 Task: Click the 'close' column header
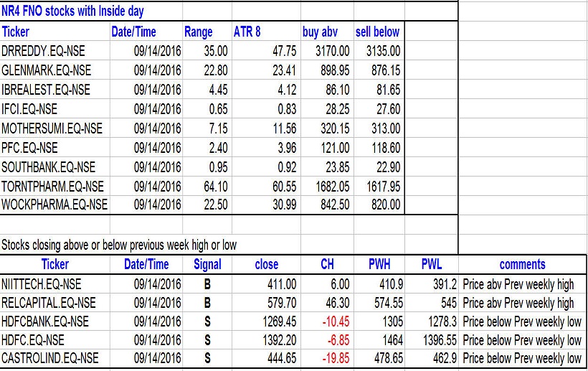pyautogui.click(x=267, y=265)
